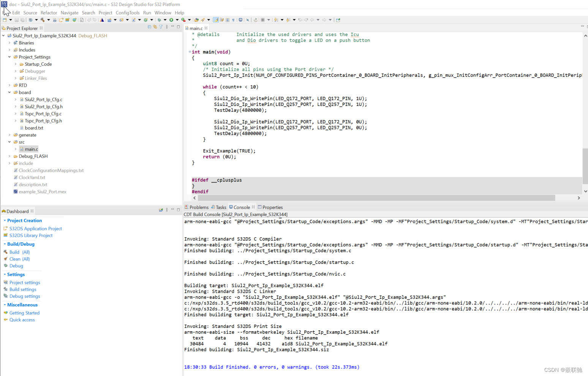Viewport: 588px width, 376px height.
Task: Open Project settings link in Dashboard
Action: click(25, 283)
